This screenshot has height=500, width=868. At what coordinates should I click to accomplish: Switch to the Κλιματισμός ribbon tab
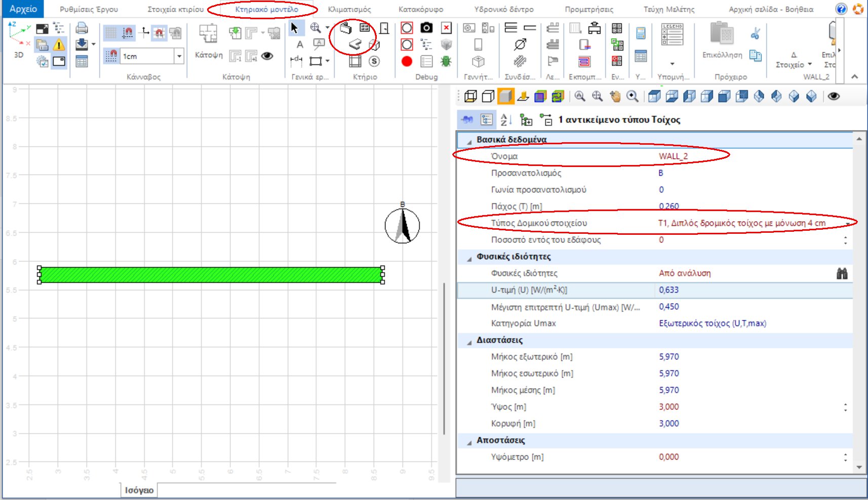(348, 9)
